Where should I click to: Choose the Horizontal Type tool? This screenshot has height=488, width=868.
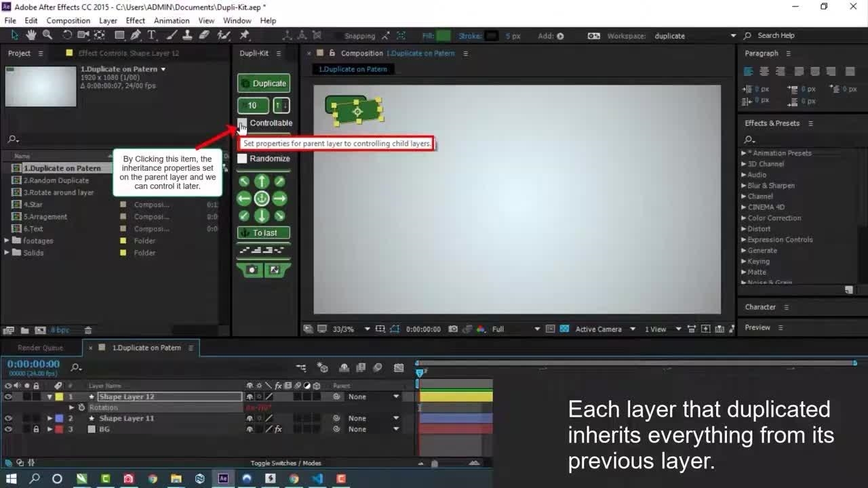pyautogui.click(x=151, y=35)
